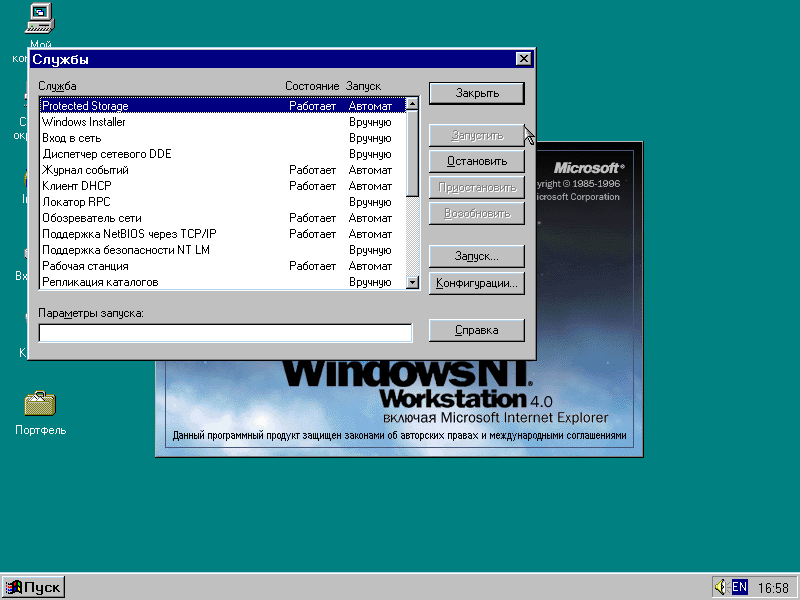Select Поддержка безопасности NT LM service
Screen dimensions: 800x600
222,250
